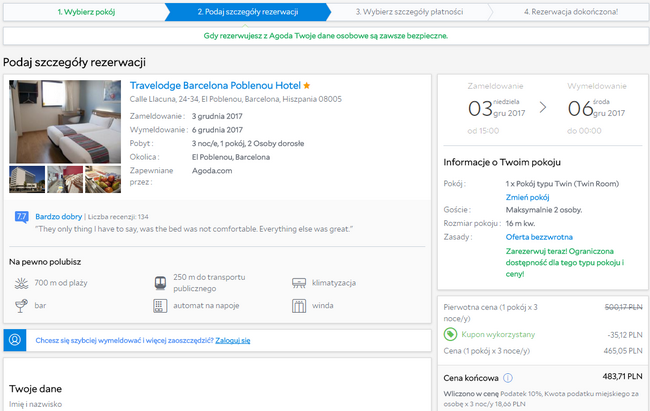
Task: Click the beach distance cocktail icon
Action: click(x=20, y=284)
